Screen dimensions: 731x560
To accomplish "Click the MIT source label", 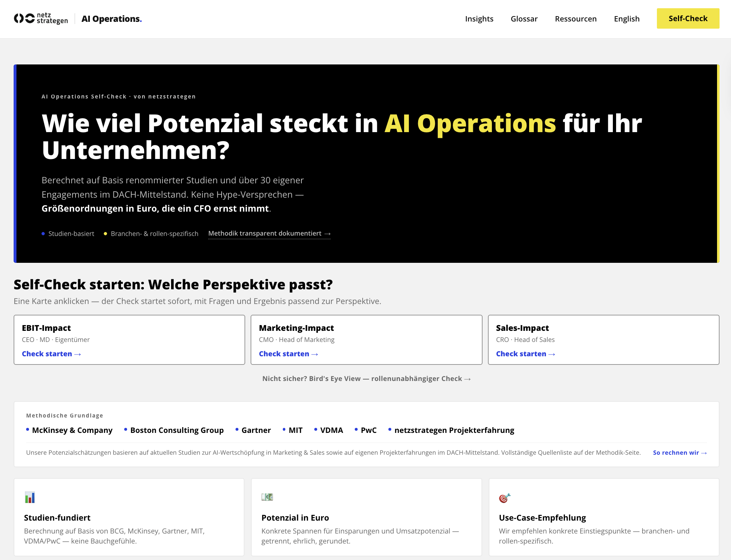I will pos(295,430).
